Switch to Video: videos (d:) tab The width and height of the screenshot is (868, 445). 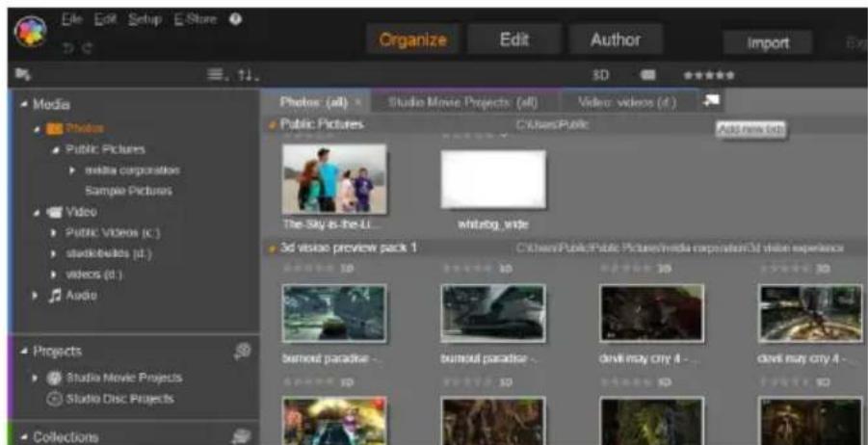coord(627,102)
